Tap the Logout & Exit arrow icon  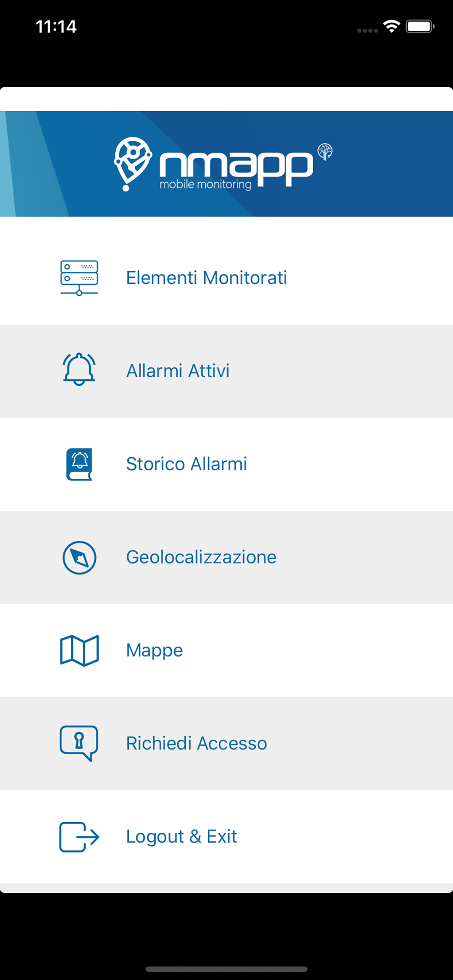pyautogui.click(x=79, y=837)
